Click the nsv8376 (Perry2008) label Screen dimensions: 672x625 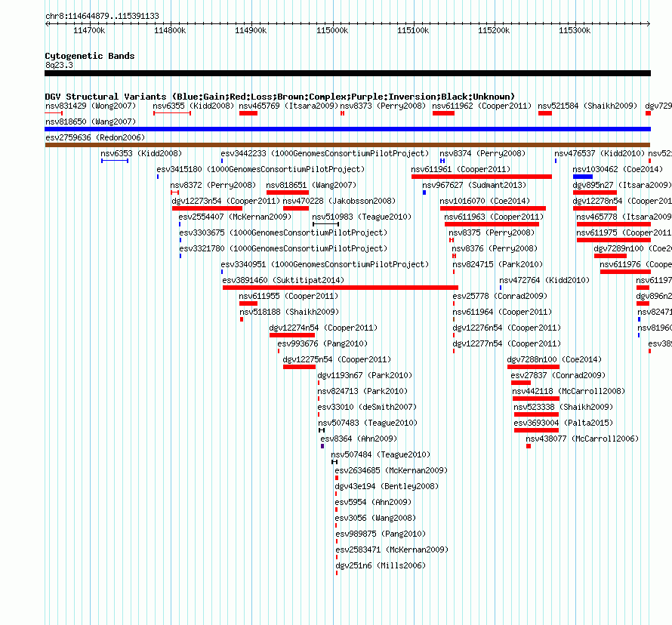[495, 248]
